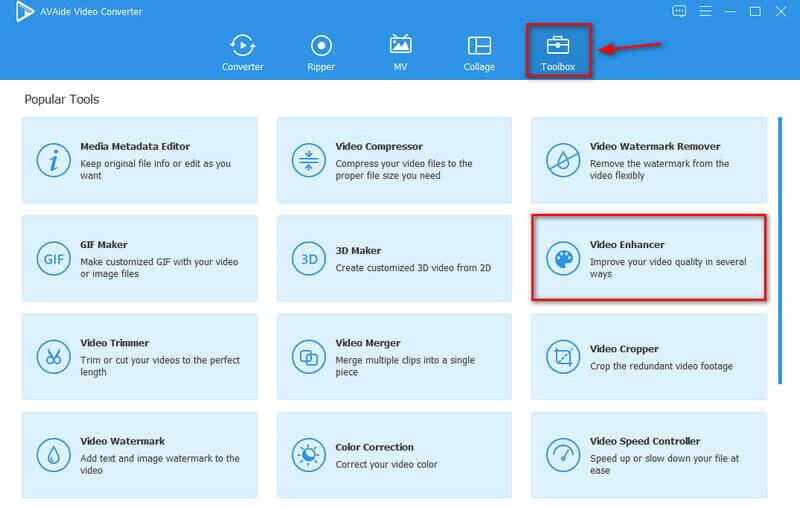Click the toolbox vertical scrollbar
This screenshot has width=800, height=508.
(780, 250)
